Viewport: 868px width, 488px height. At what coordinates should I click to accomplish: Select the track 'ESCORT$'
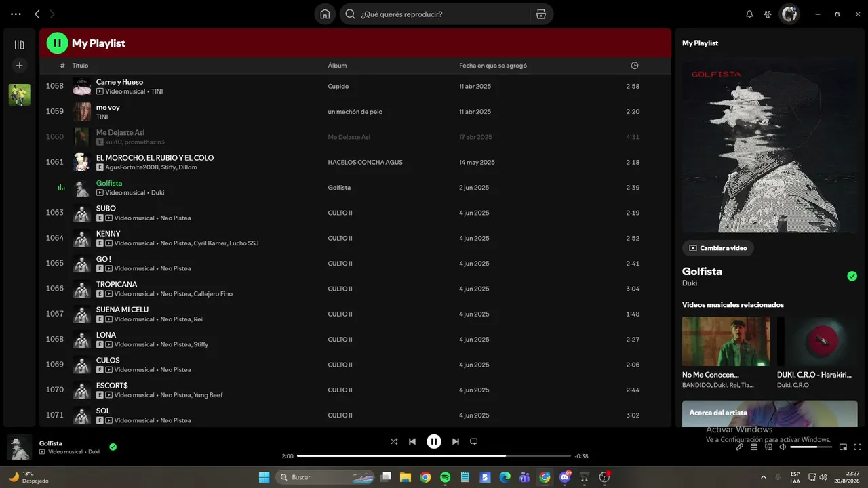coord(112,386)
